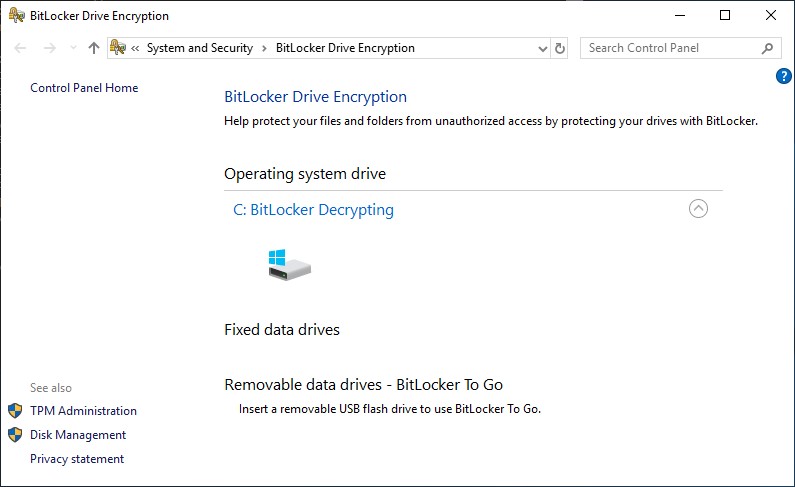Image resolution: width=795 pixels, height=487 pixels.
Task: Go up one level with the Up arrow
Action: 94,48
